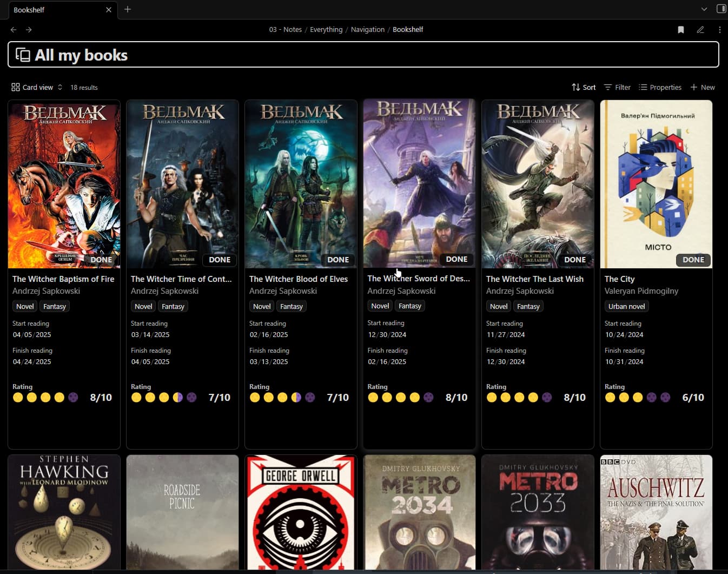Open a new tab with plus icon

point(128,9)
